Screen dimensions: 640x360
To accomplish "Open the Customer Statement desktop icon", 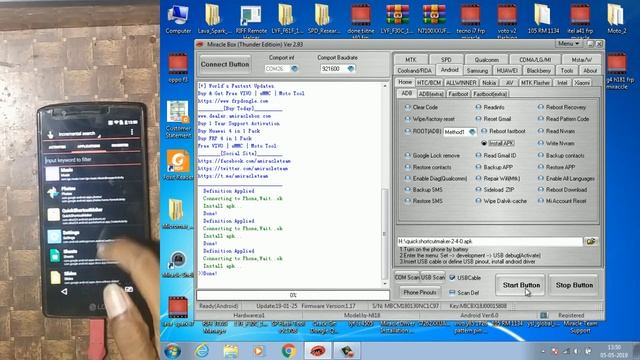I will click(x=178, y=120).
